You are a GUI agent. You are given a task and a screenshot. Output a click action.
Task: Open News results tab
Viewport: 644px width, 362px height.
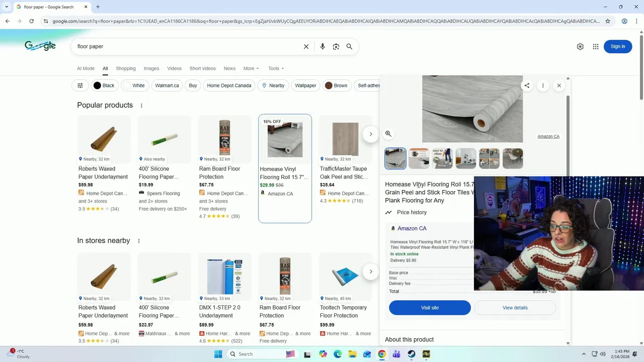tap(229, 68)
